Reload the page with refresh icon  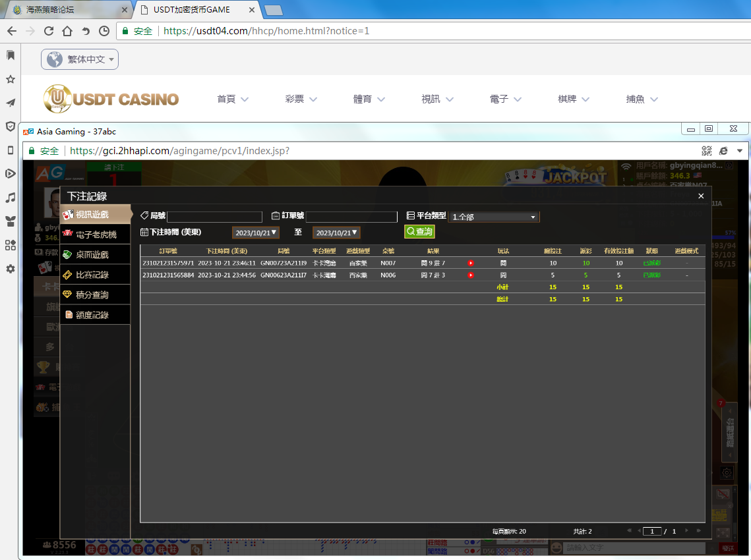(x=49, y=31)
